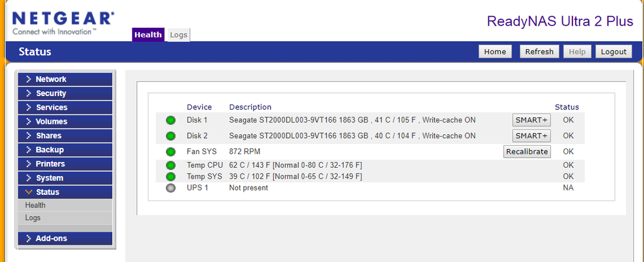Select the Health tab
This screenshot has height=262, width=644.
pyautogui.click(x=148, y=35)
